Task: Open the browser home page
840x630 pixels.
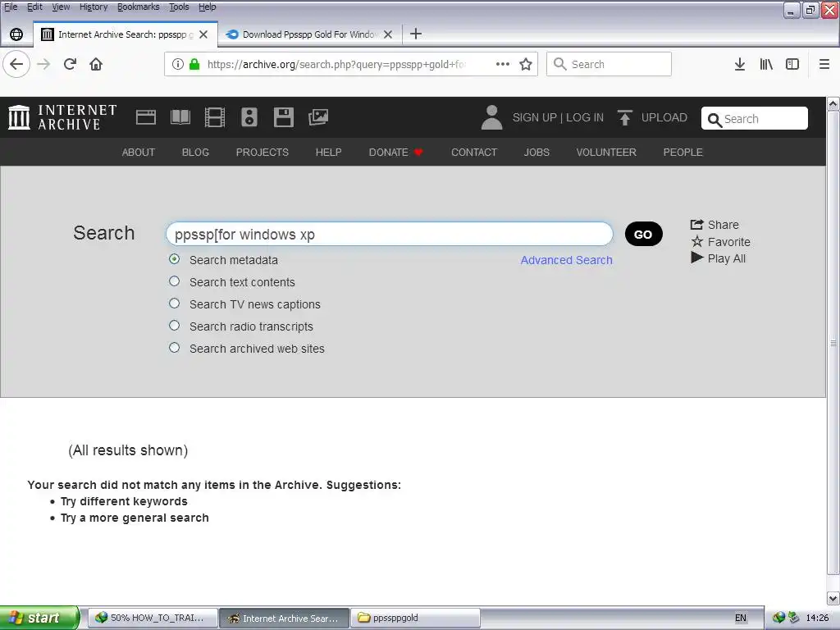Action: pyautogui.click(x=96, y=64)
